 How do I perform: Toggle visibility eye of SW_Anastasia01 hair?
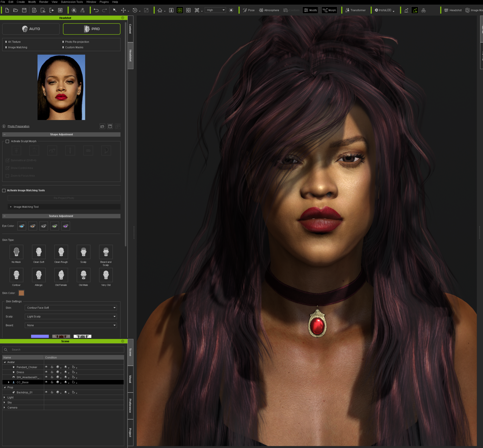(46, 377)
